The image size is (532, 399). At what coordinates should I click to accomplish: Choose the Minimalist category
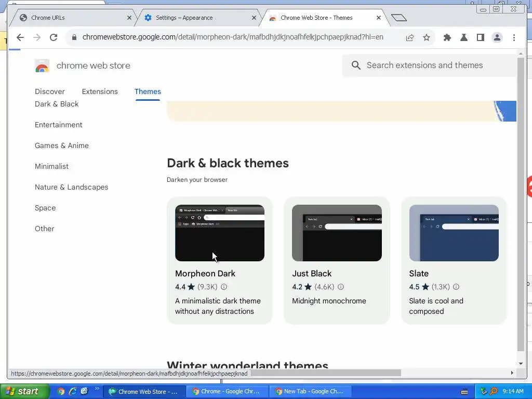click(x=51, y=166)
